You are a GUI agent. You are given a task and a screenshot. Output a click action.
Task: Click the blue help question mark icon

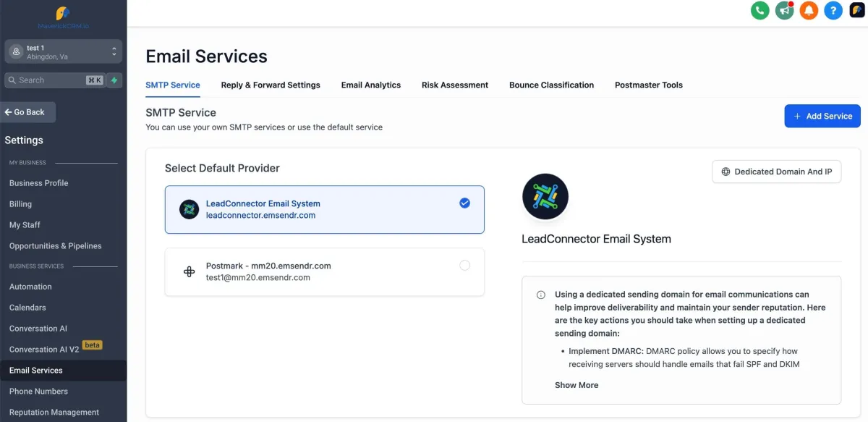[x=833, y=10]
